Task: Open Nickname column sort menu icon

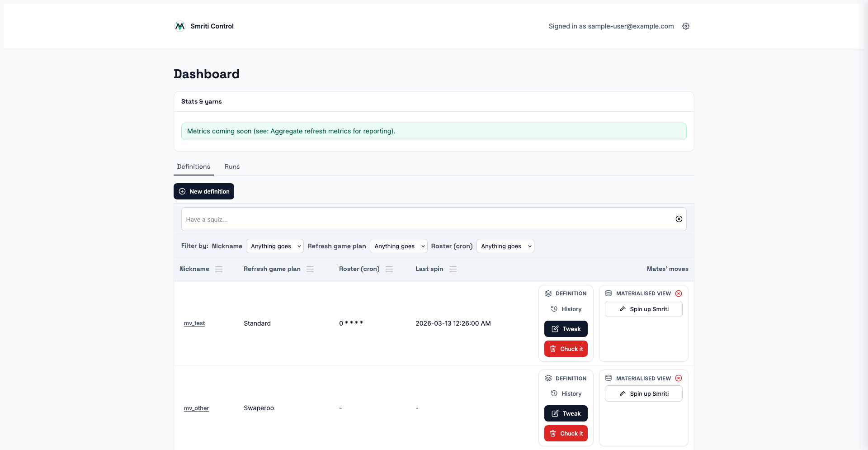Action: tap(219, 269)
